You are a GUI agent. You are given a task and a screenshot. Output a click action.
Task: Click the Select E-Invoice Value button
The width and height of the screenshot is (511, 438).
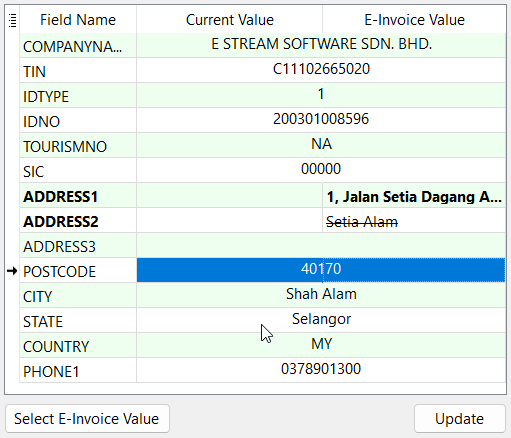87,419
